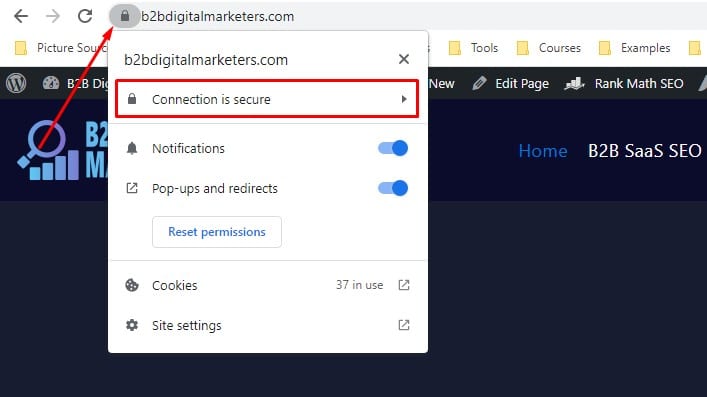Image resolution: width=707 pixels, height=397 pixels.
Task: Click the B2B Digital Marketers site logo
Action: (62, 150)
